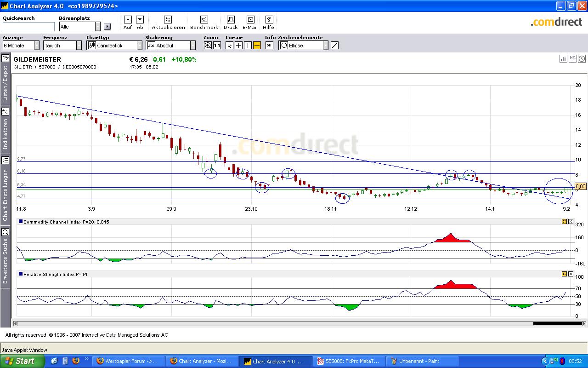Toggle the Info off switch
This screenshot has width=588, height=368.
click(269, 46)
